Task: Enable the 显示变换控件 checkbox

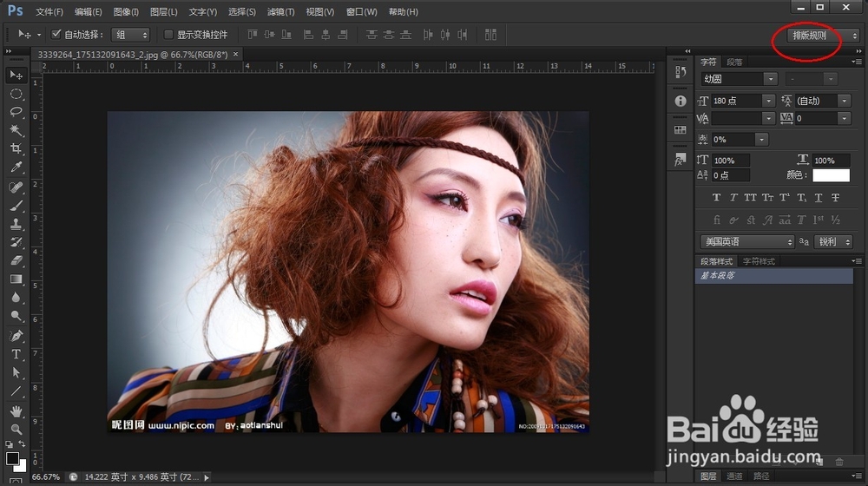Action: click(x=168, y=35)
